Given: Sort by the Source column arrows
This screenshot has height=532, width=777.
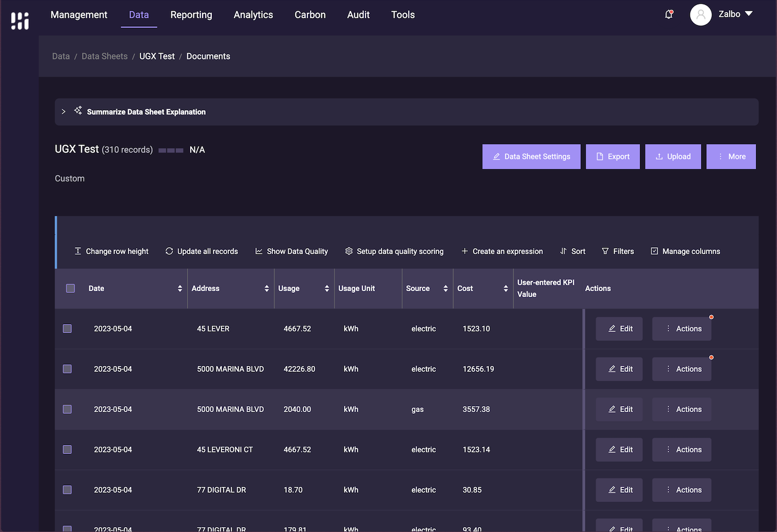Looking at the screenshot, I should click(x=445, y=289).
